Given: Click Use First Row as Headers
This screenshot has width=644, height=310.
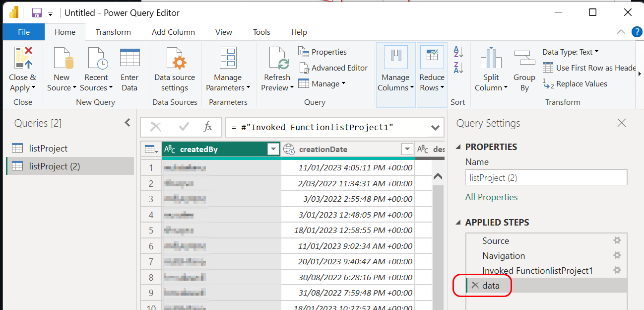Looking at the screenshot, I should click(589, 68).
